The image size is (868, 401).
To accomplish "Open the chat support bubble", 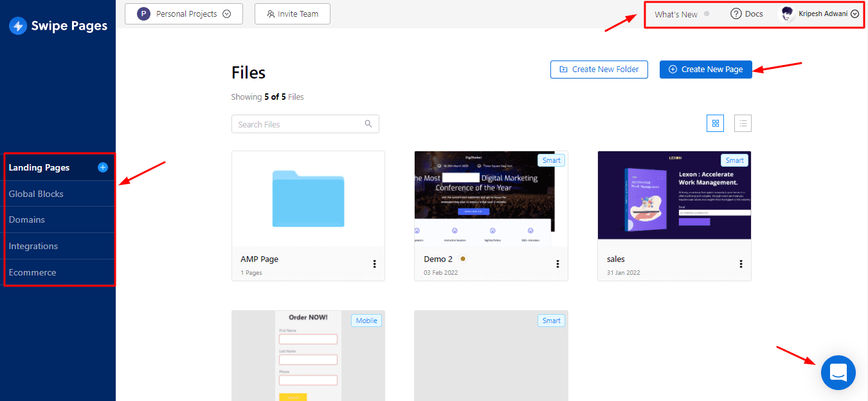I will [838, 373].
